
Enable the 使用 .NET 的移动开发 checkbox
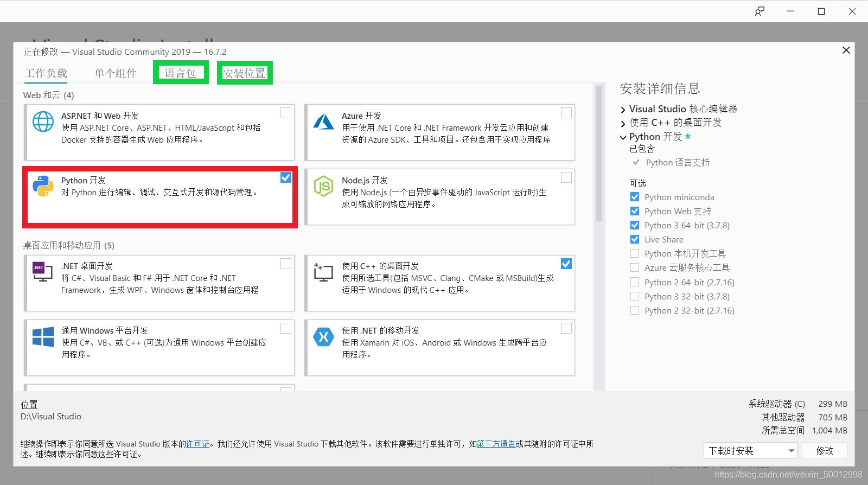coord(566,328)
